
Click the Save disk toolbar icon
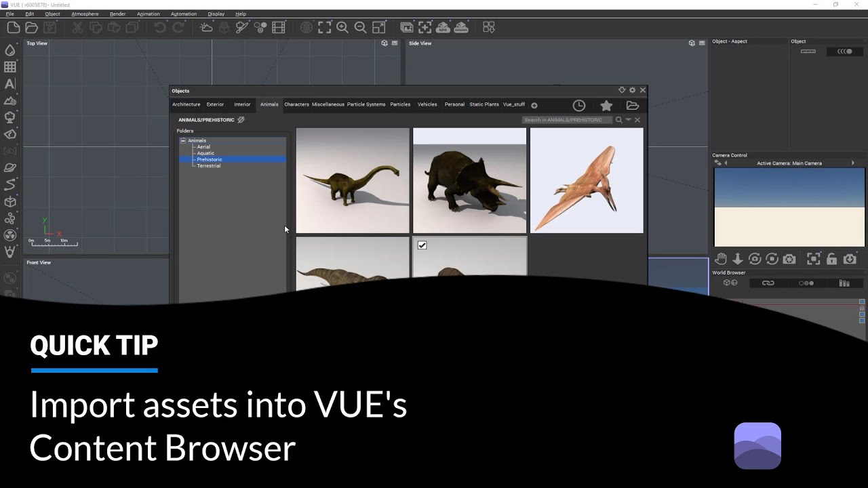[x=50, y=28]
